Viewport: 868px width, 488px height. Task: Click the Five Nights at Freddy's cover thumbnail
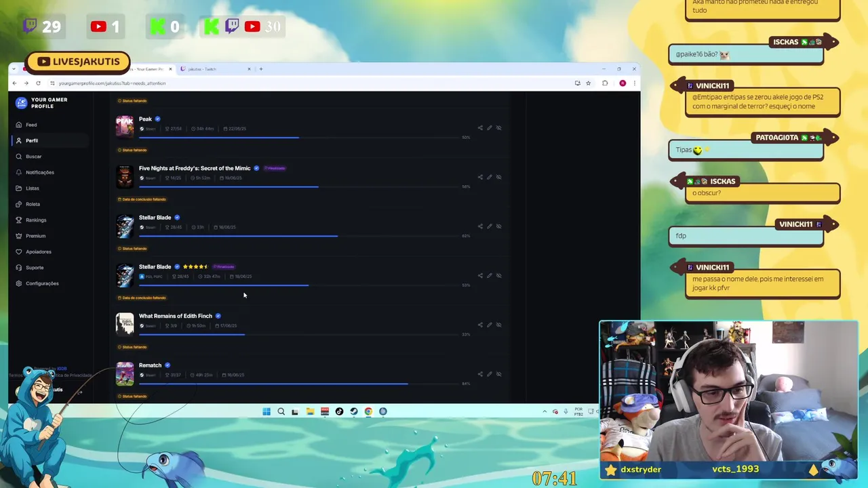[x=125, y=176]
